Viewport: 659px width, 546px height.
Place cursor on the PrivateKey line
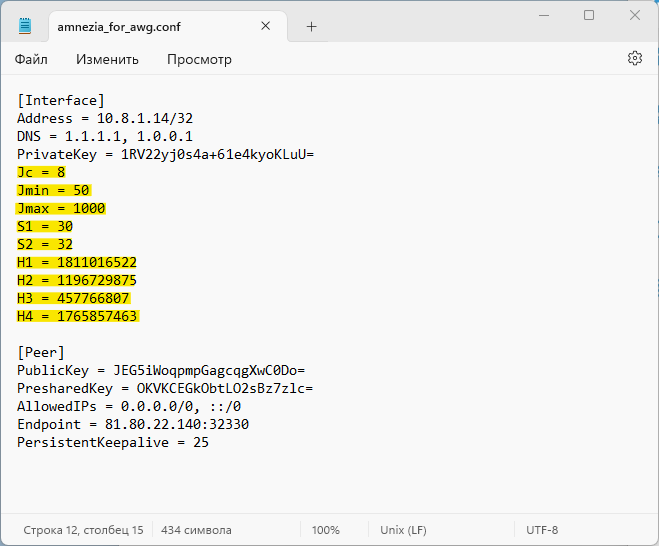[165, 154]
